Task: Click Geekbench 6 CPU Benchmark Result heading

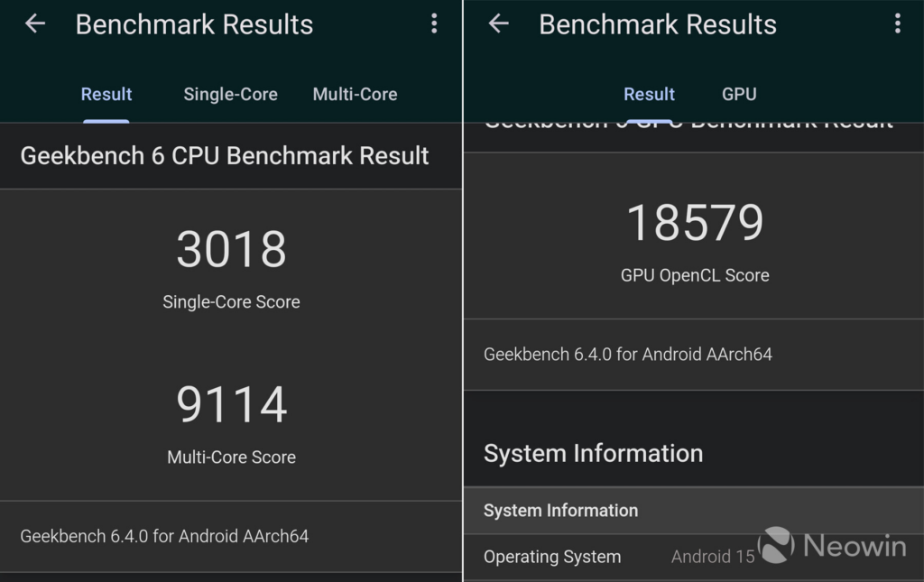Action: 225,156
